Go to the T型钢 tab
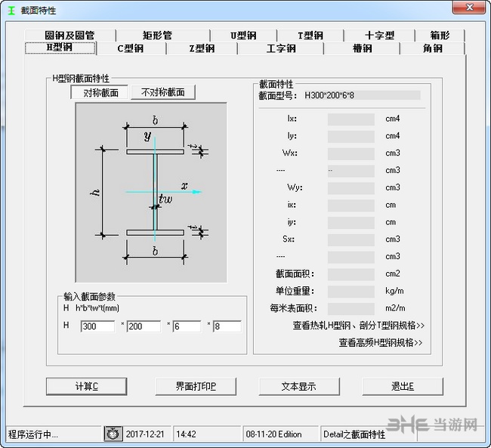491x448 pixels. [310, 35]
